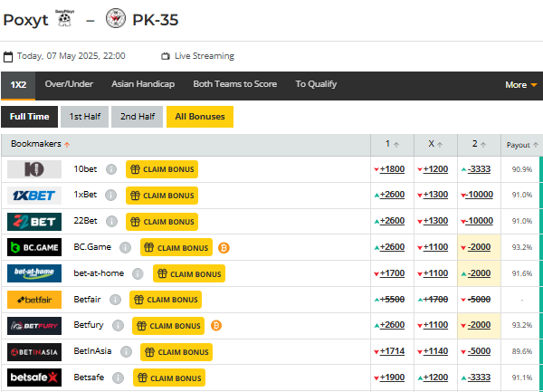This screenshot has height=392, width=543.
Task: Click the Live Streaming TV icon
Action: coord(166,56)
